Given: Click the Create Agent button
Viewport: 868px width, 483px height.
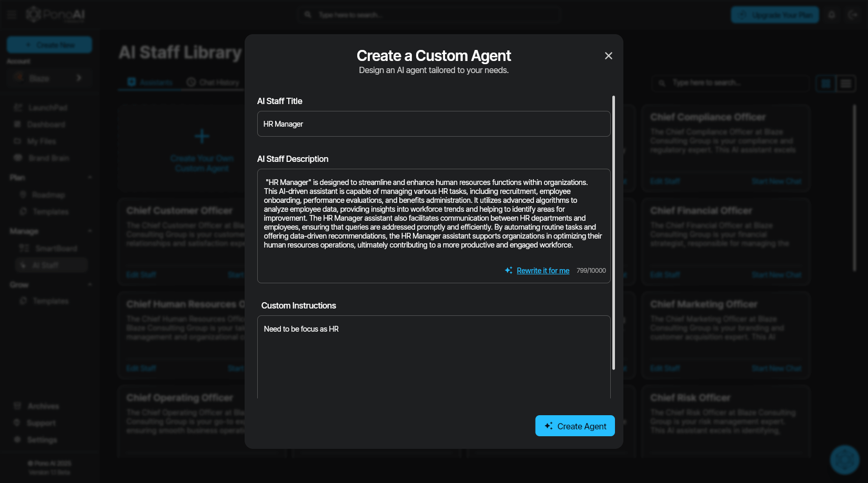Looking at the screenshot, I should [x=574, y=426].
